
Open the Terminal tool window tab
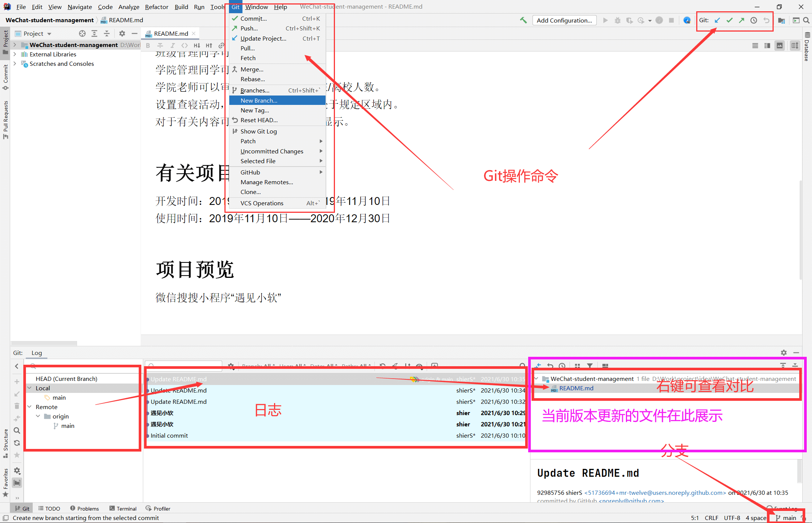point(123,508)
